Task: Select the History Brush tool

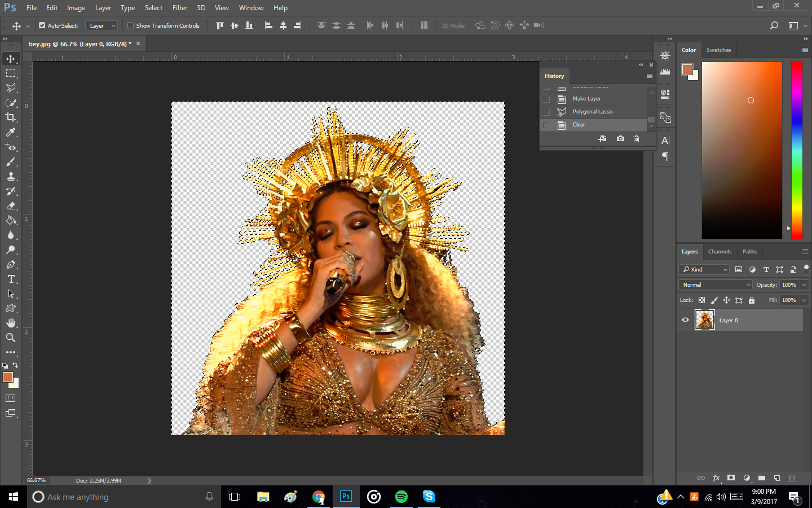Action: tap(11, 191)
